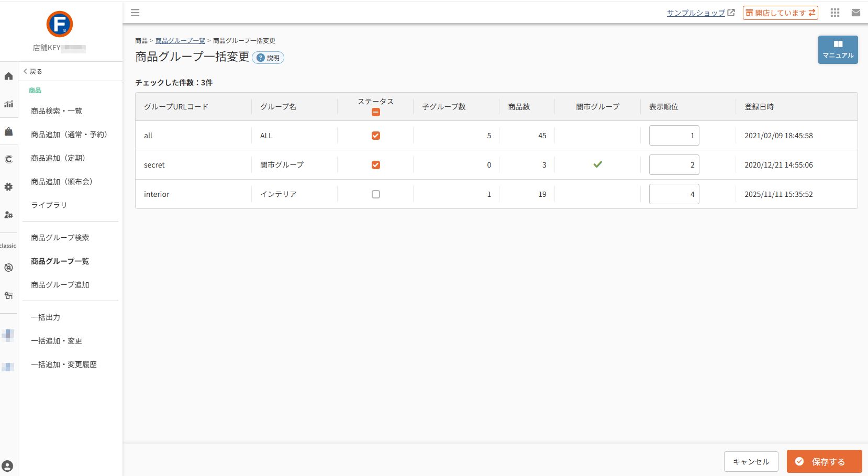The image size is (868, 476).
Task: Open the マニュアル book button
Action: (x=838, y=50)
